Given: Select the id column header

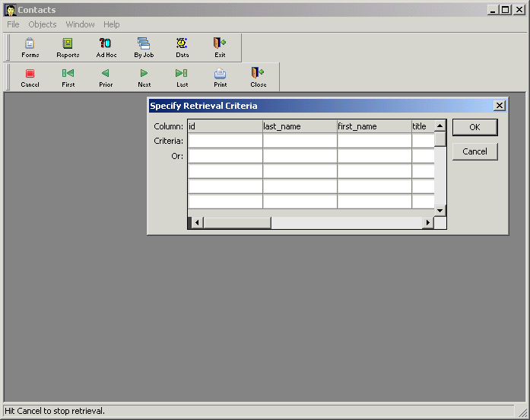Looking at the screenshot, I should [x=225, y=126].
